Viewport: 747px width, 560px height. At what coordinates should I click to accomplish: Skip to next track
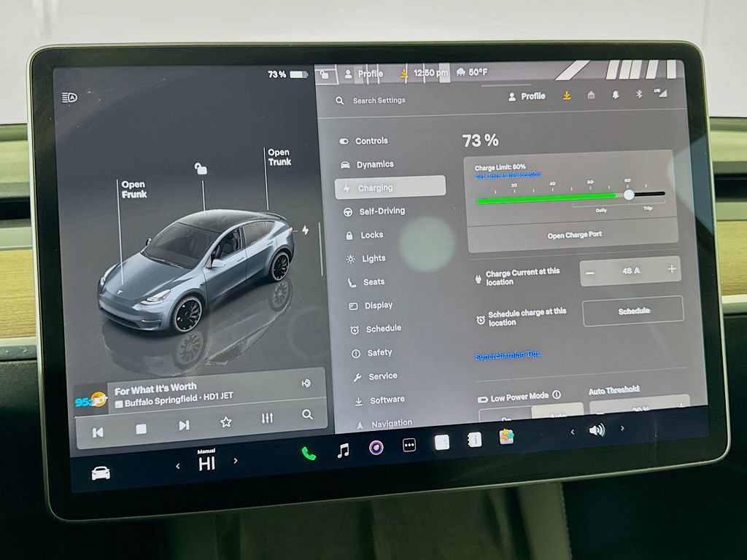[x=184, y=425]
